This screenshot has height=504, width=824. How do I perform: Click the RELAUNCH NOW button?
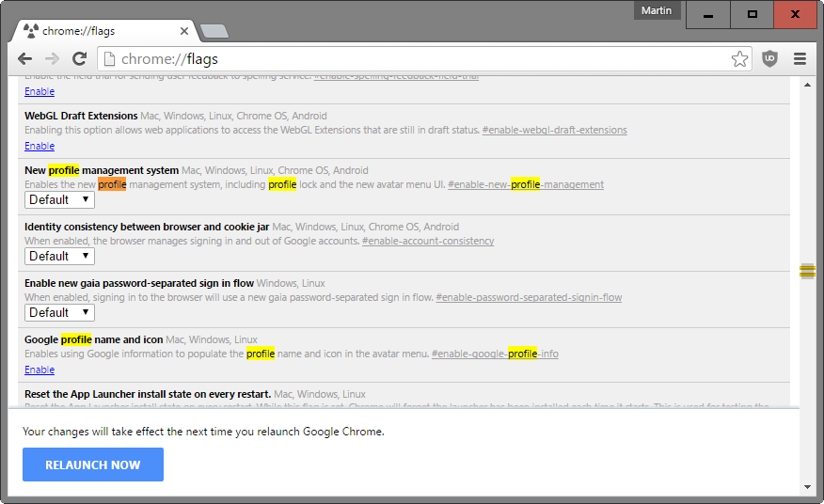[93, 465]
